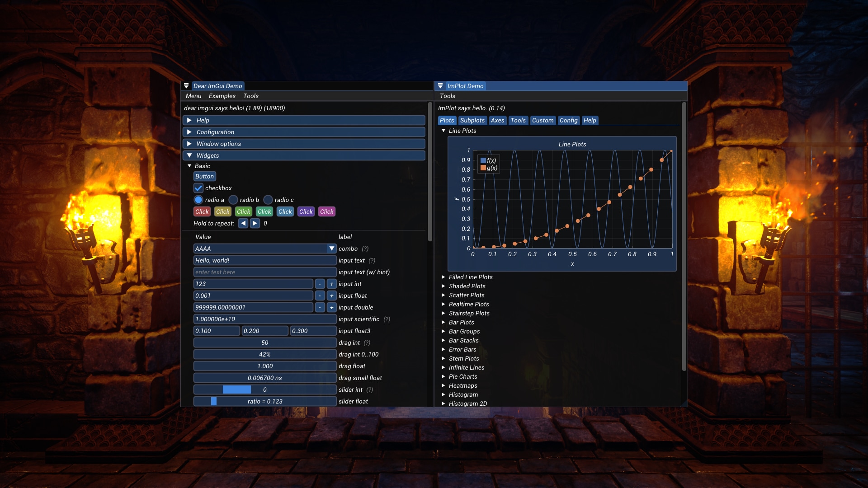This screenshot has width=868, height=488.
Task: Click the minus button beside input int
Action: (321, 284)
